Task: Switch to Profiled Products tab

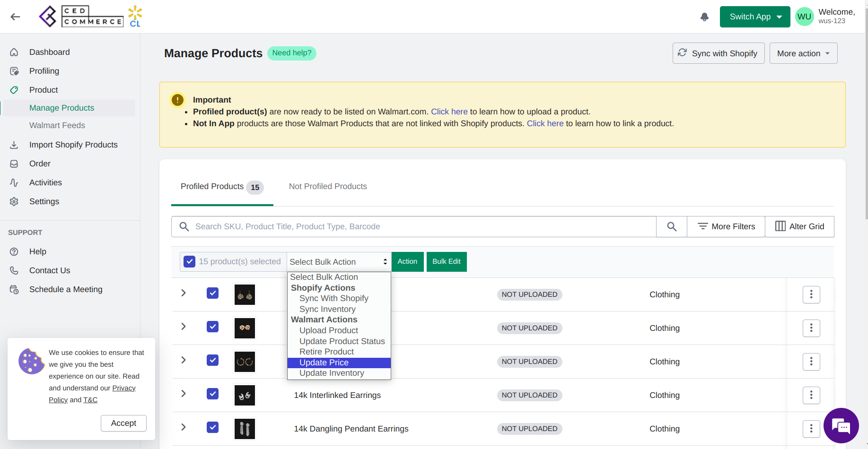Action: pyautogui.click(x=222, y=187)
